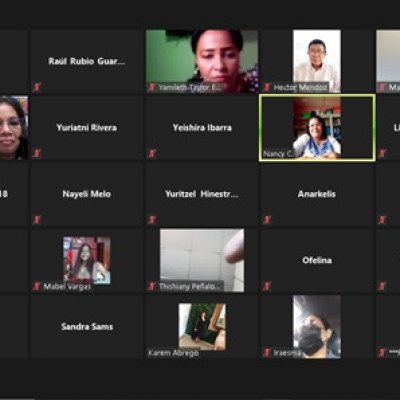Select the Yeishira Ibarra name label

coord(202,128)
